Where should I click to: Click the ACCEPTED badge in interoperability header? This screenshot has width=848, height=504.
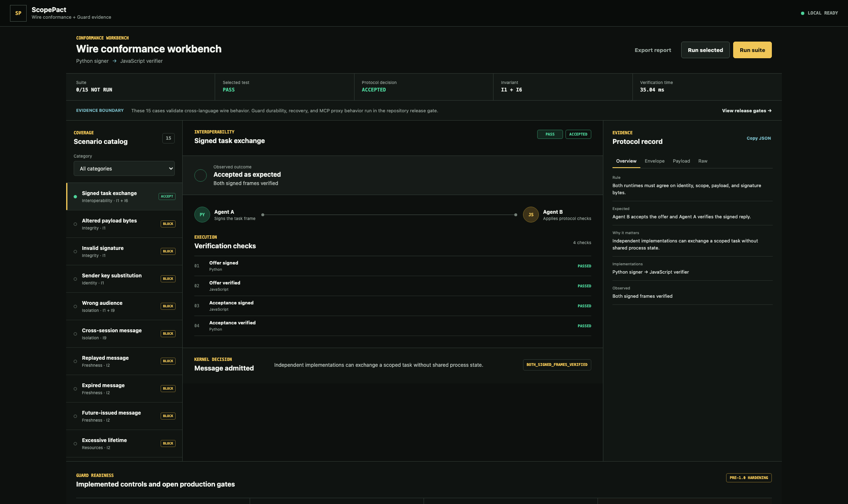(578, 134)
